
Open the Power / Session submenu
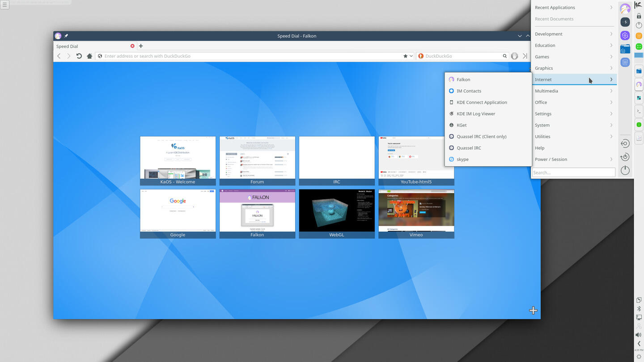coord(574,159)
